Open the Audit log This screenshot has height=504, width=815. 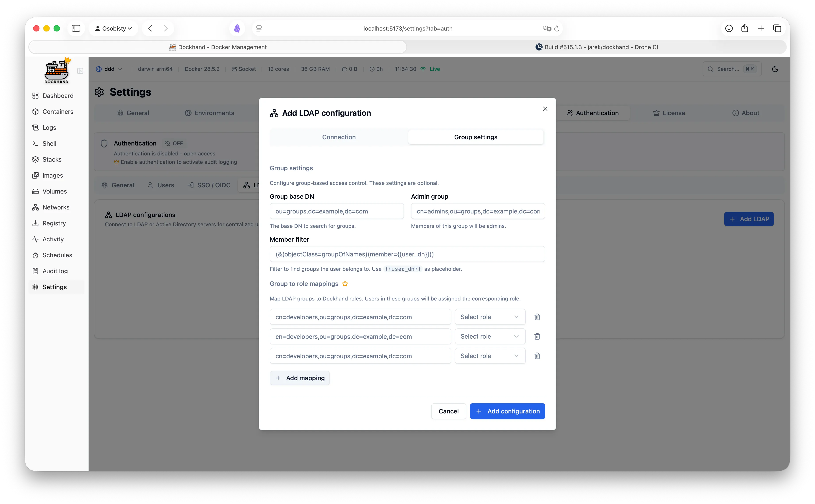coord(55,271)
